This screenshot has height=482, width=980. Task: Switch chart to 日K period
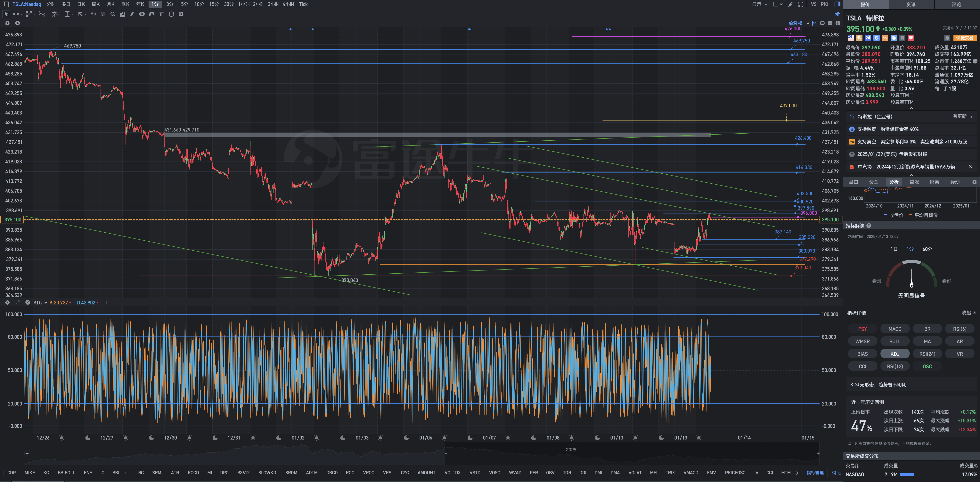pos(81,4)
